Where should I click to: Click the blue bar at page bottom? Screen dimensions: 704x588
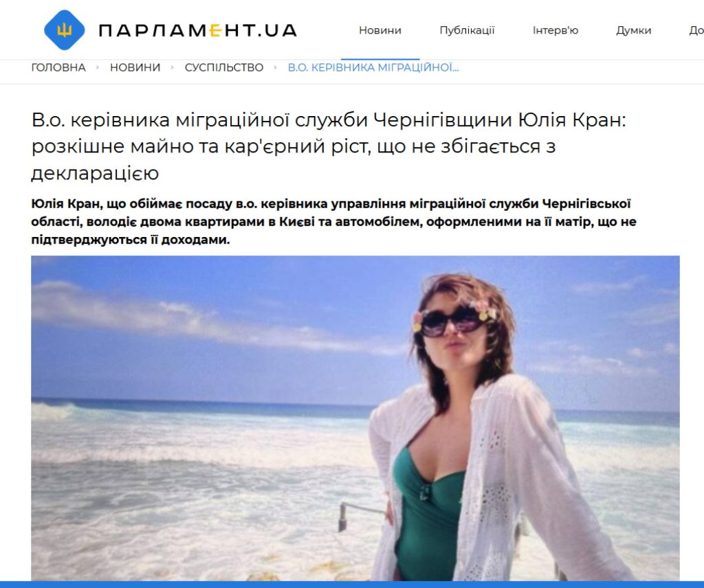coord(352,585)
